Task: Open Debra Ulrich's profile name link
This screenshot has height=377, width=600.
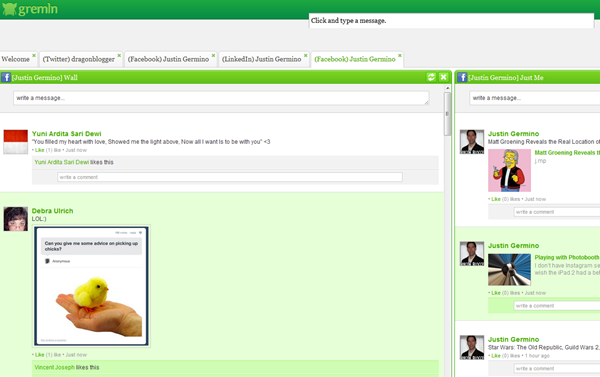Action: click(x=52, y=211)
